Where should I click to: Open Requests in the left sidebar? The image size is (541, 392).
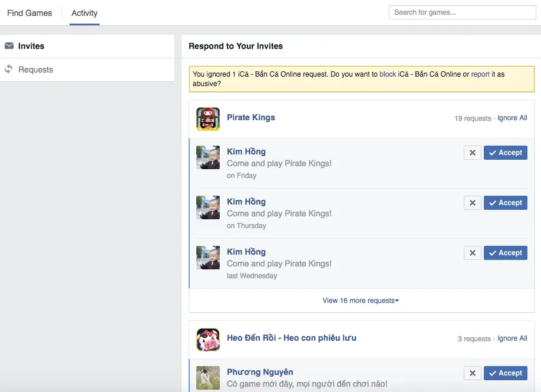[x=35, y=70]
